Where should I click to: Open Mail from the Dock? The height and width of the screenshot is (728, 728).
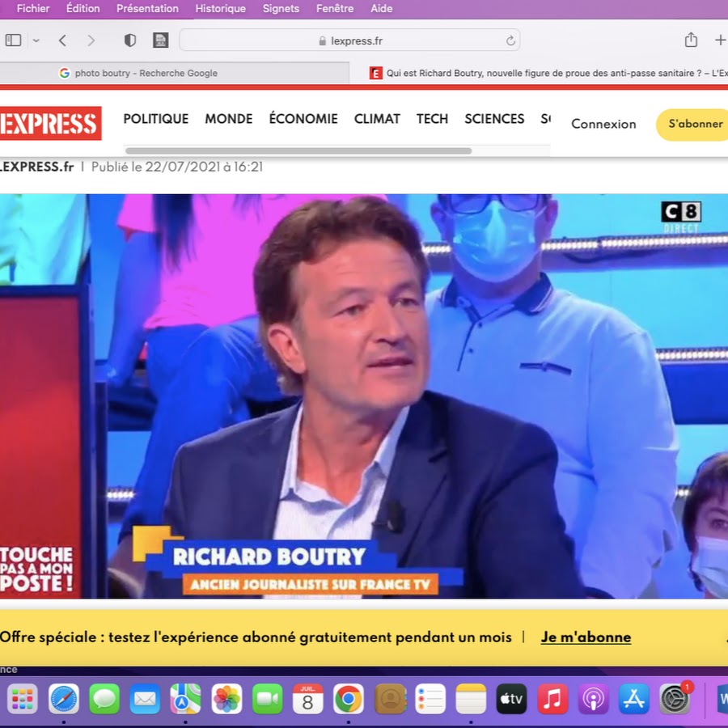click(x=145, y=699)
